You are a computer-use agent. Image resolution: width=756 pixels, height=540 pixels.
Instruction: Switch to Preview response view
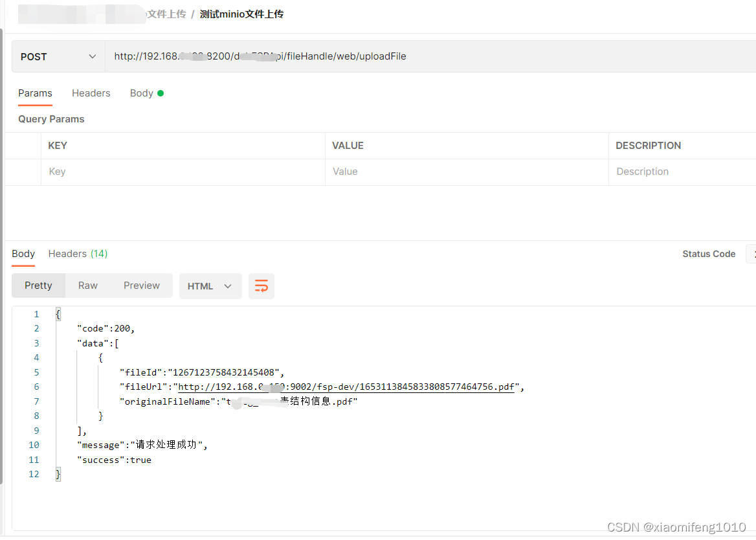click(141, 286)
